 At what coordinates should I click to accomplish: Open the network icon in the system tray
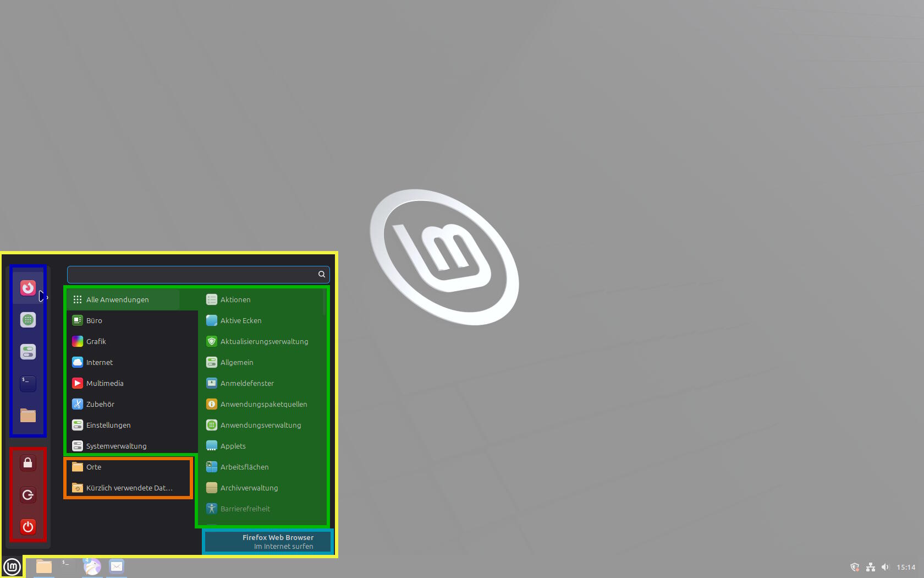pos(870,567)
